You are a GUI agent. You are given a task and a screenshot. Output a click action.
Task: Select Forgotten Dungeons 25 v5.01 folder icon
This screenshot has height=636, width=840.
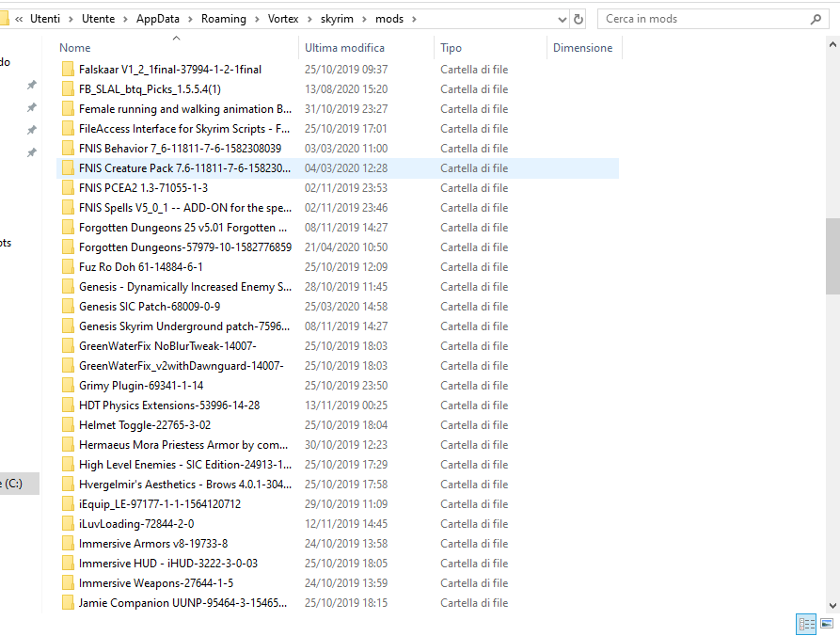pos(68,228)
